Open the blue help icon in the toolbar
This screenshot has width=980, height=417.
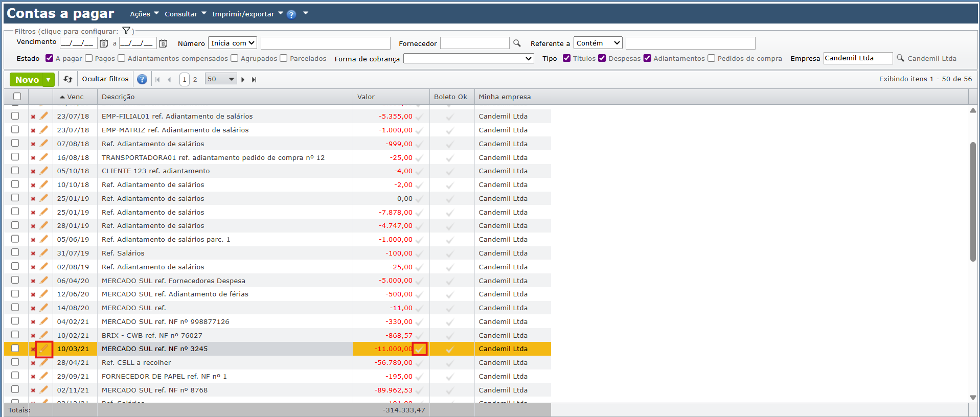pyautogui.click(x=142, y=79)
